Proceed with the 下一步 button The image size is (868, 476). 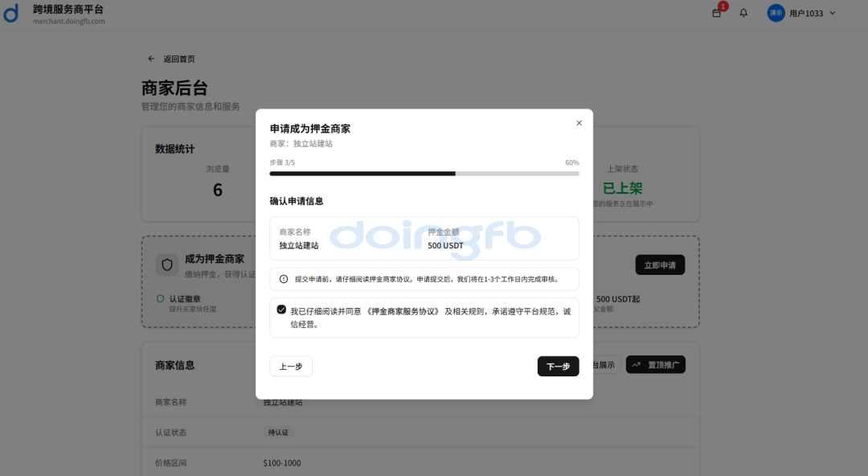coord(558,367)
